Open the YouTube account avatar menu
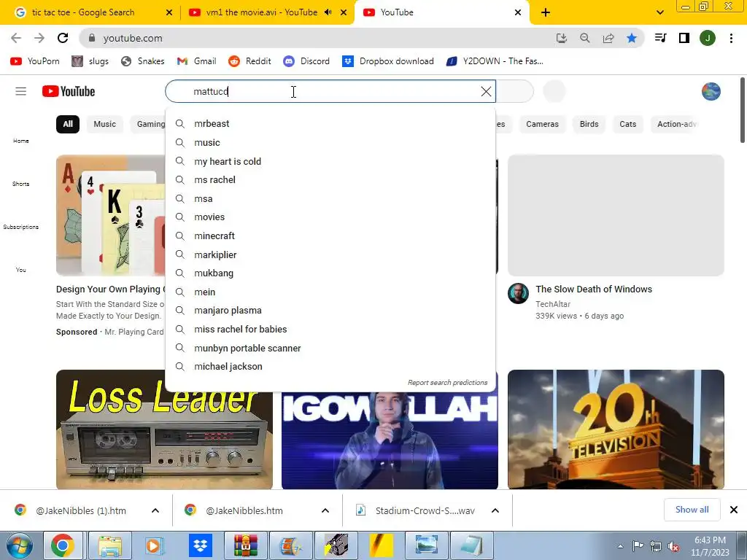Image resolution: width=747 pixels, height=560 pixels. tap(711, 91)
